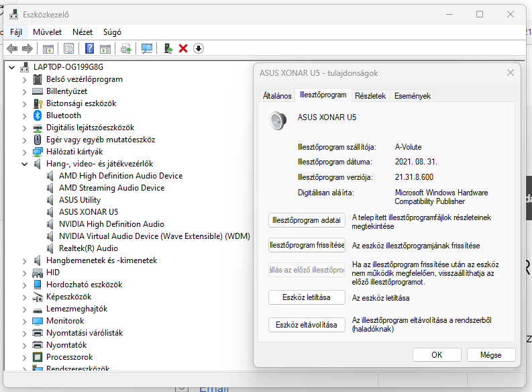
Task: Open the Művelet menu
Action: point(47,32)
